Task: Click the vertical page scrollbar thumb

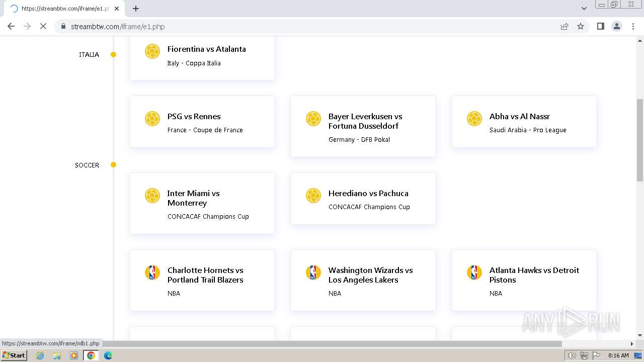Action: point(640,139)
